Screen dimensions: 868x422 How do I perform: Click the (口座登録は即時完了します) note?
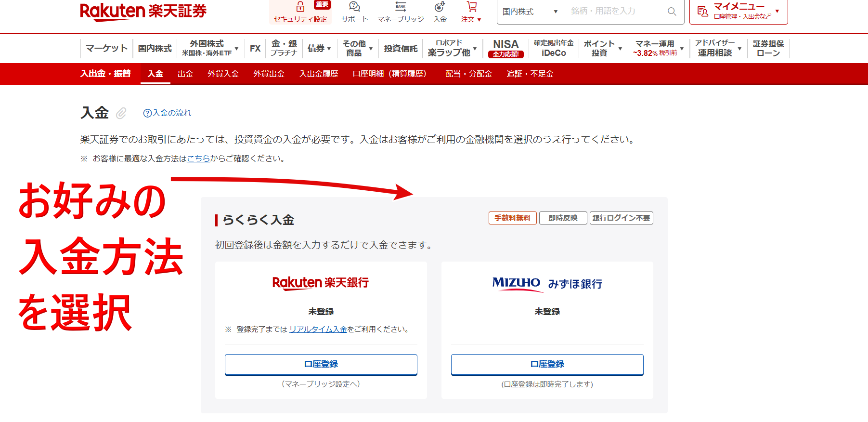coord(547,384)
